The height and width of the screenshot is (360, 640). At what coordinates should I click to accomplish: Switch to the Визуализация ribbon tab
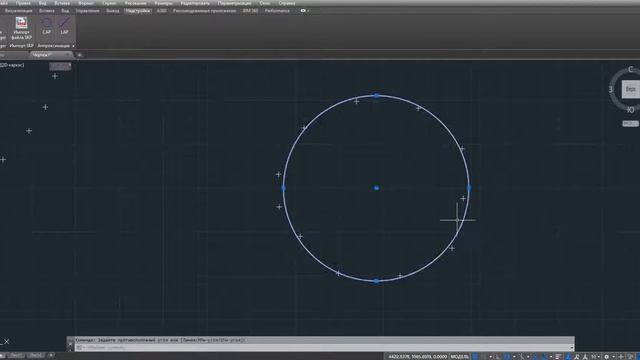click(x=18, y=11)
